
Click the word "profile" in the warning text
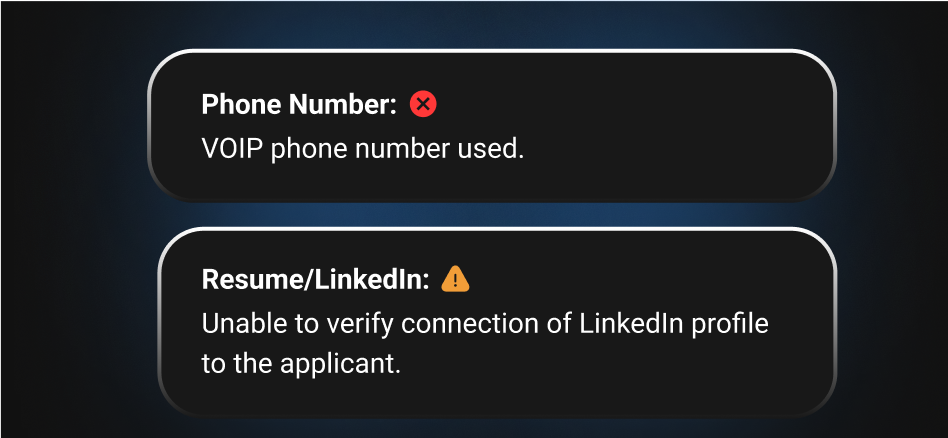coord(732,325)
